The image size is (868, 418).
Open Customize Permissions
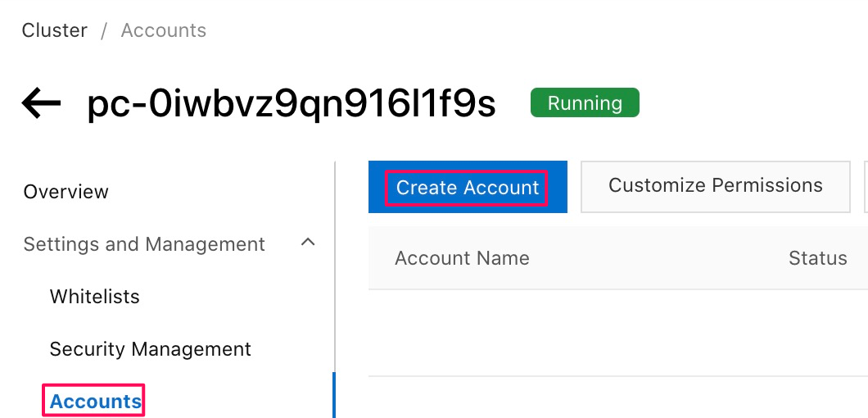(x=715, y=186)
